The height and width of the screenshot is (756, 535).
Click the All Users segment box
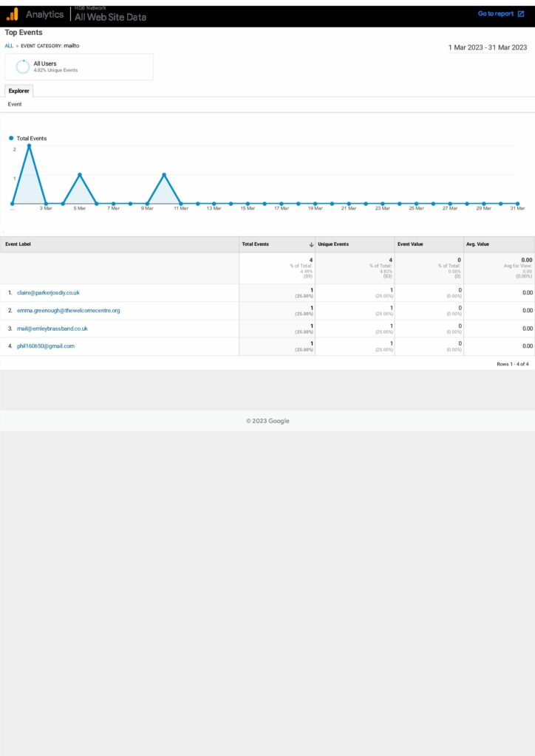(79, 66)
